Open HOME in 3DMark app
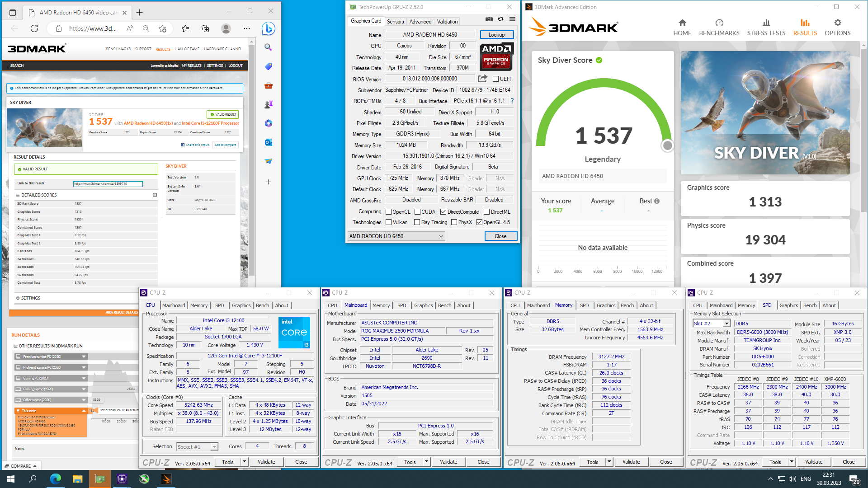Viewport: 868px width, 488px height. coord(682,27)
